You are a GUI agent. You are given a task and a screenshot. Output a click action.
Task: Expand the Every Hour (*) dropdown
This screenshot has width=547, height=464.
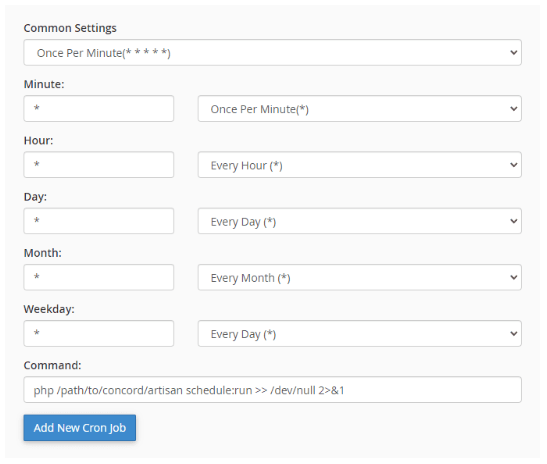[x=360, y=165]
